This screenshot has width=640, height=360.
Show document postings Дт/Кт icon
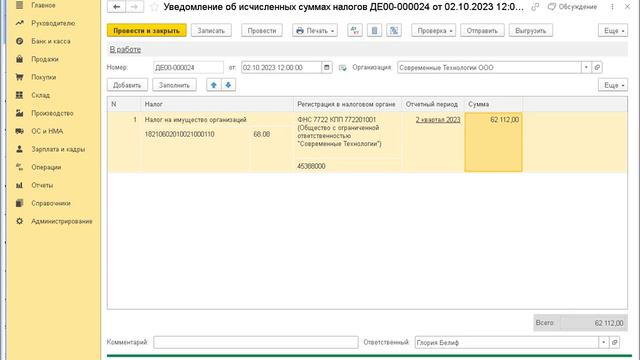pos(355,31)
